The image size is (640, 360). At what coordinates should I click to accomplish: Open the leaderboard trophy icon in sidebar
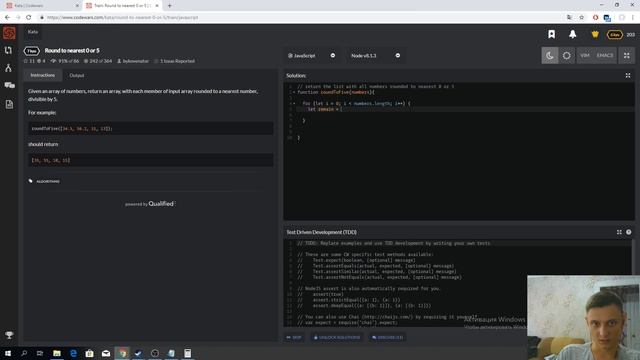coord(9,335)
